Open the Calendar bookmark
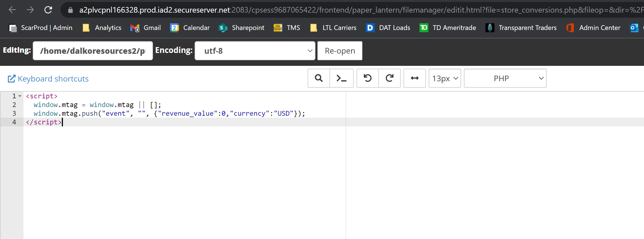This screenshot has width=644, height=239. click(190, 28)
